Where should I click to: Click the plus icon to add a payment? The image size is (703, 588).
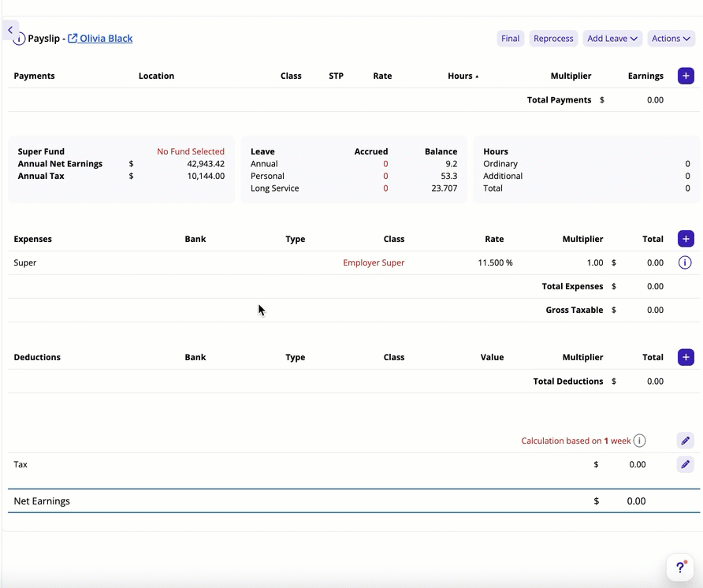pos(686,76)
